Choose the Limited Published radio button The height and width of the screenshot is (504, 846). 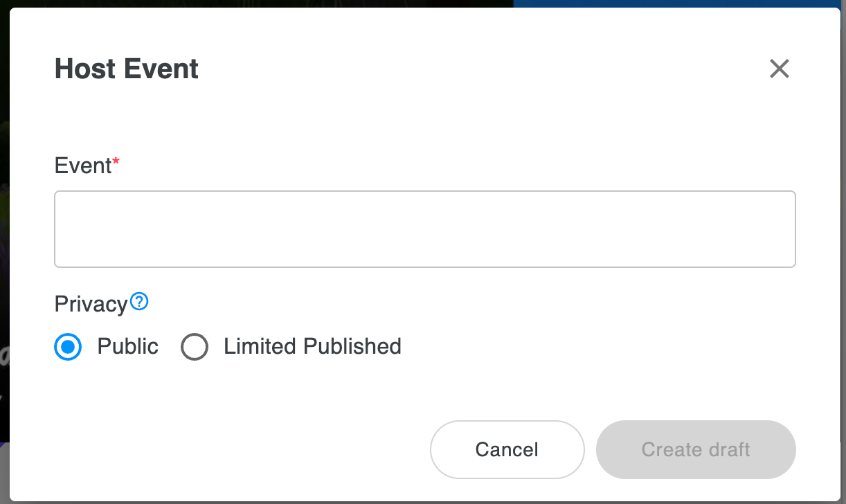[195, 347]
